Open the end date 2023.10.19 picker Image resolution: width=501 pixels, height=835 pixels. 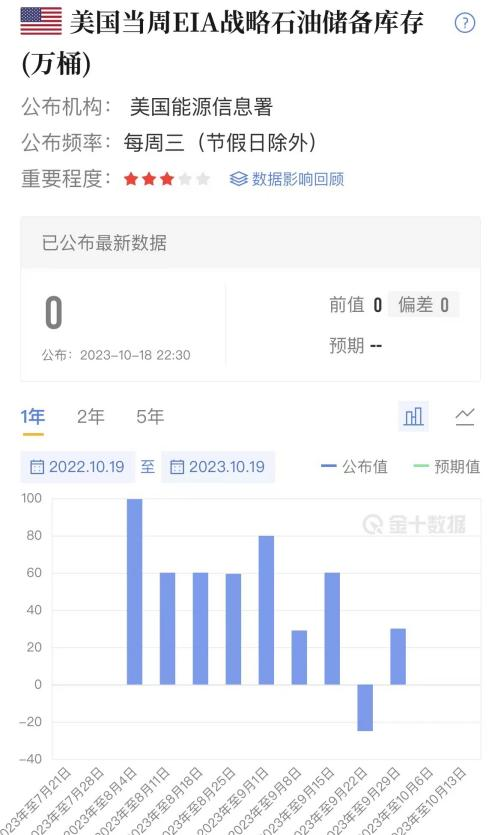(218, 467)
